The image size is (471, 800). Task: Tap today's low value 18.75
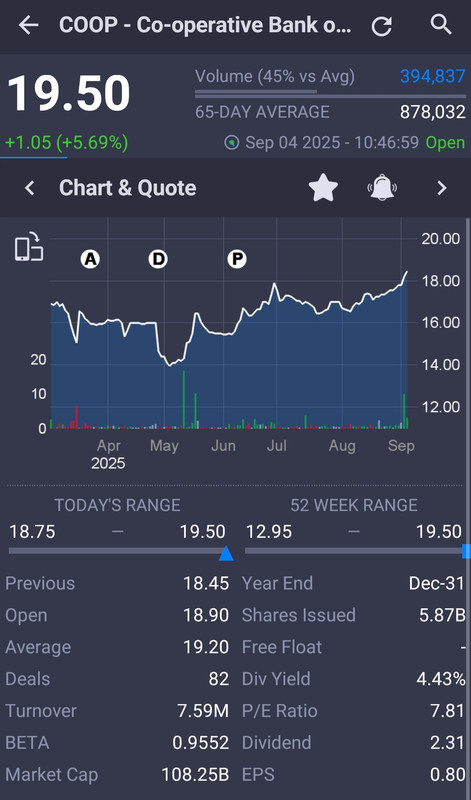click(x=32, y=532)
